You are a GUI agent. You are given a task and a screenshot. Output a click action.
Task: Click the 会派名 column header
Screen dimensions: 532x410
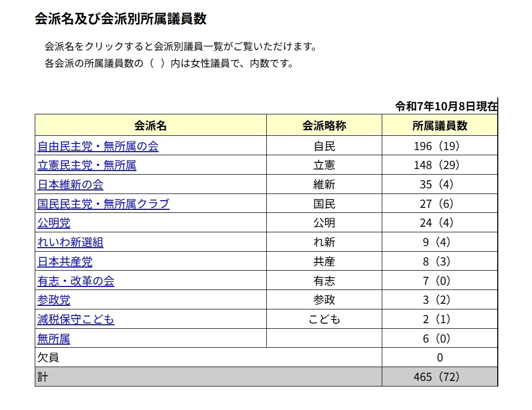[x=151, y=126]
